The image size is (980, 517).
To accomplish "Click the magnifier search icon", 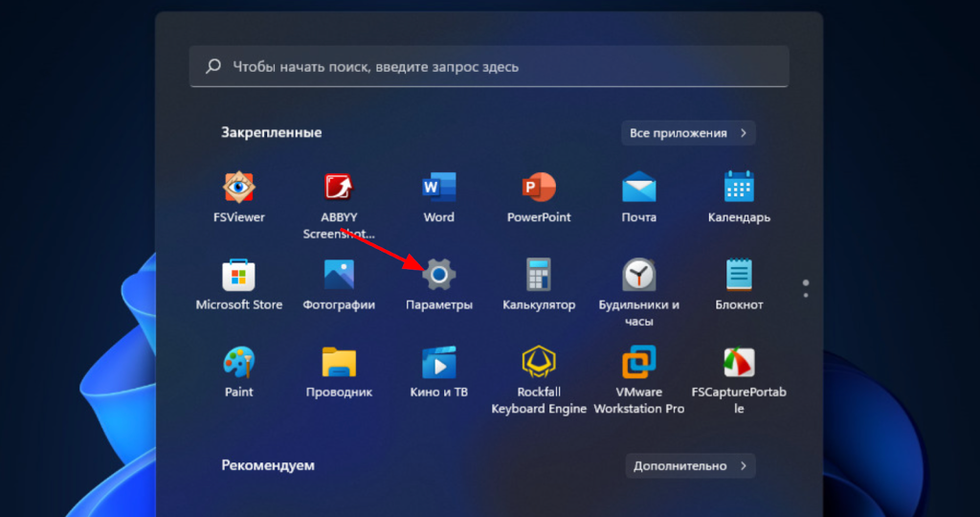I will [213, 66].
